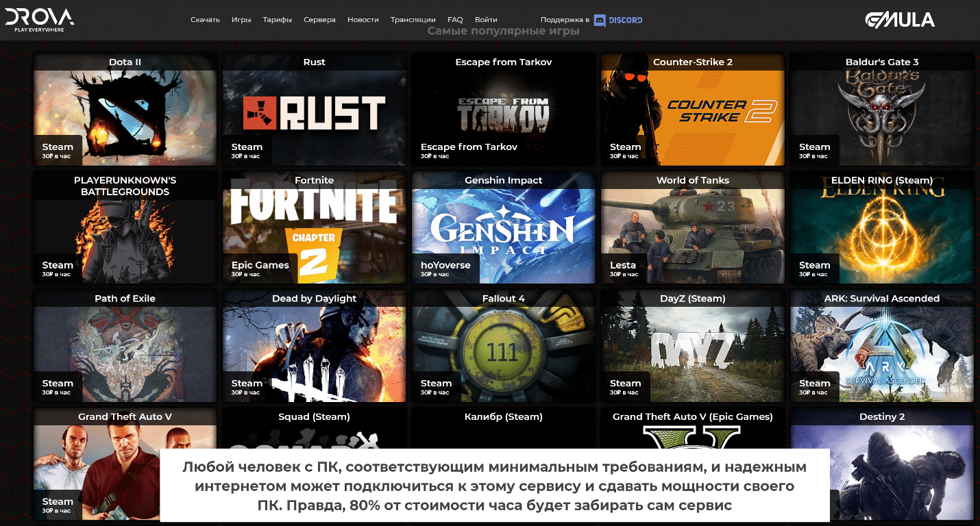The width and height of the screenshot is (980, 526).
Task: Select the Genshin Impact game card
Action: [503, 228]
